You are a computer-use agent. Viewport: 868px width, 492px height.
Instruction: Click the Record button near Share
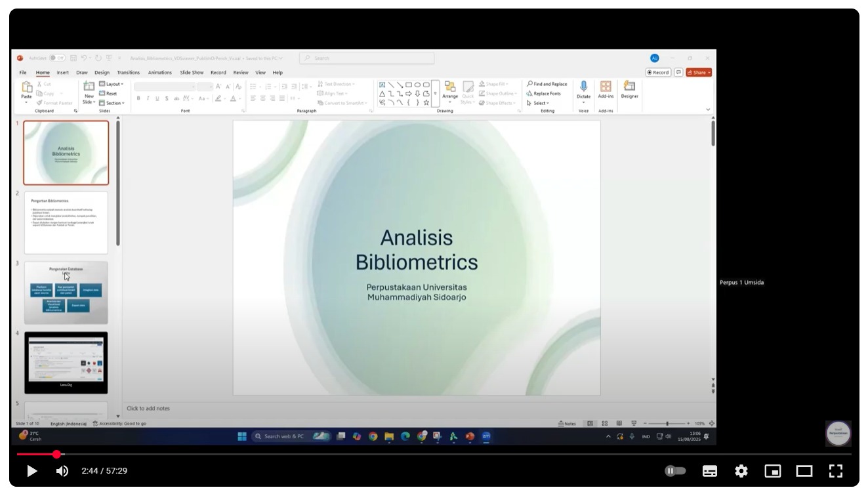pyautogui.click(x=658, y=73)
